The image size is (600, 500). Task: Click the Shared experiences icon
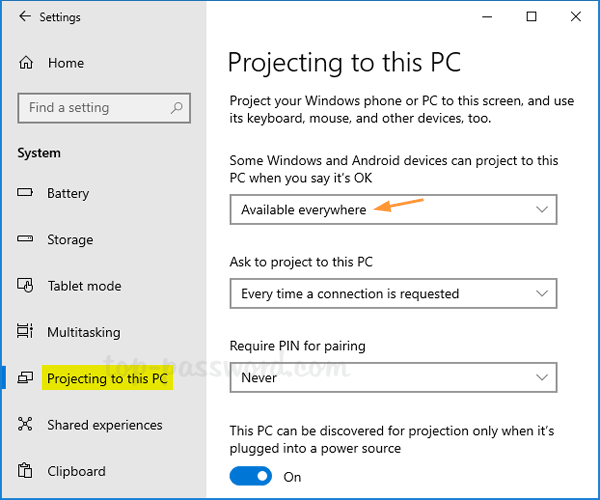point(26,425)
